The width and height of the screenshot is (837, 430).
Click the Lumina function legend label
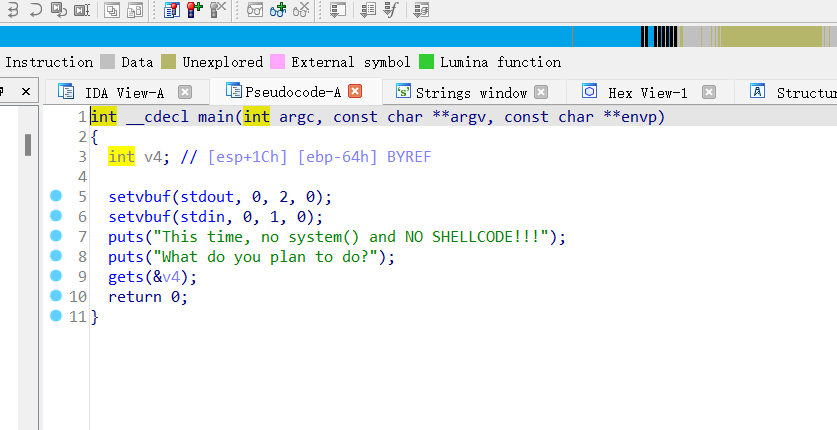(x=501, y=62)
